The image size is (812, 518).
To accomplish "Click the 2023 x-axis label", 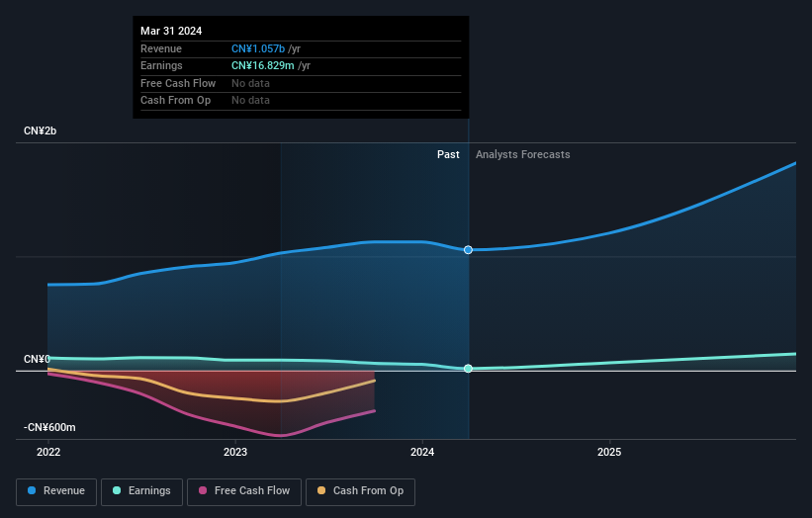I will pos(235,452).
